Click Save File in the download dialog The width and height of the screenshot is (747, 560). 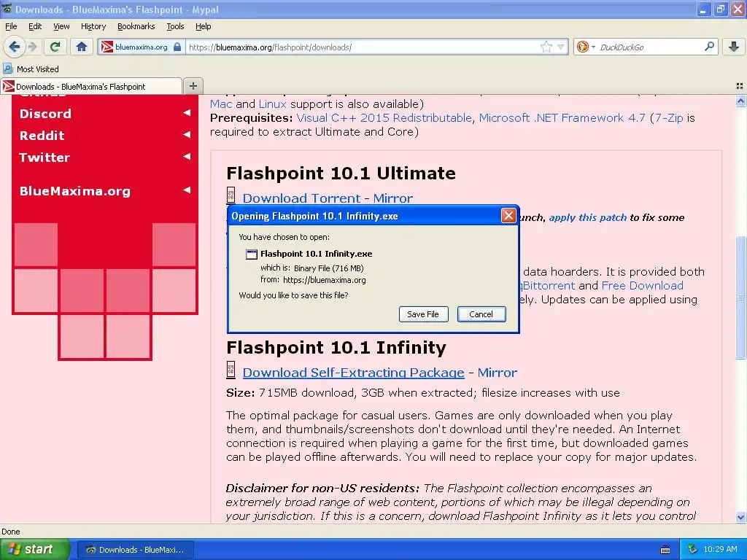point(423,314)
